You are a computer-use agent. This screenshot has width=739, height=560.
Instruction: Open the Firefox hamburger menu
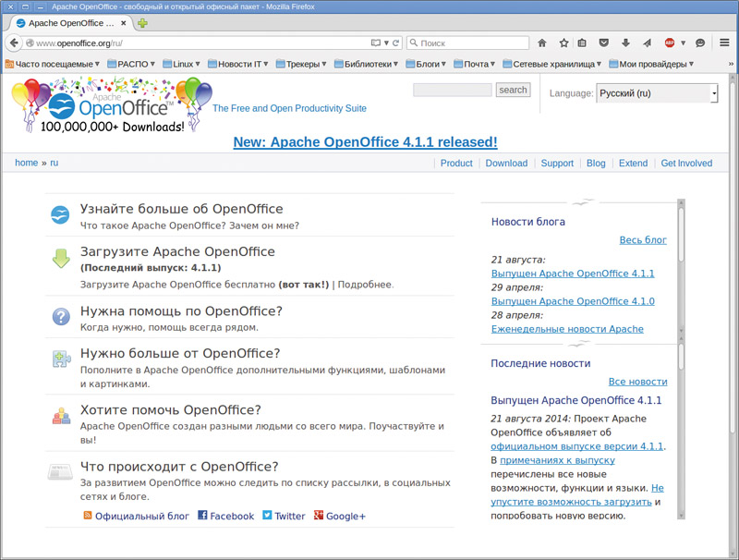click(x=724, y=43)
